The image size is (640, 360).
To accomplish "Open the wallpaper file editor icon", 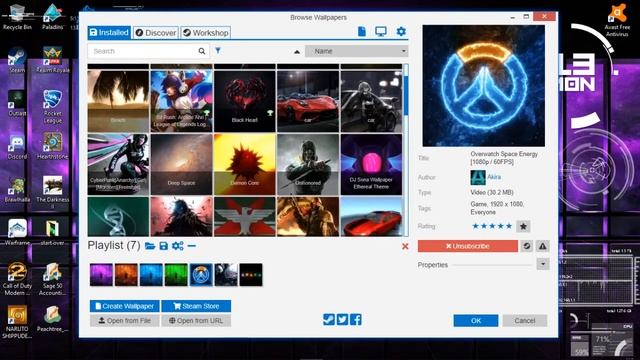I will click(x=362, y=32).
